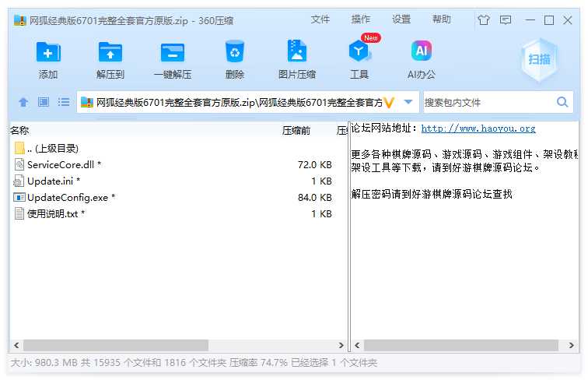Select the ServiceCore.dll file name
The height and width of the screenshot is (380, 588).
click(x=64, y=164)
